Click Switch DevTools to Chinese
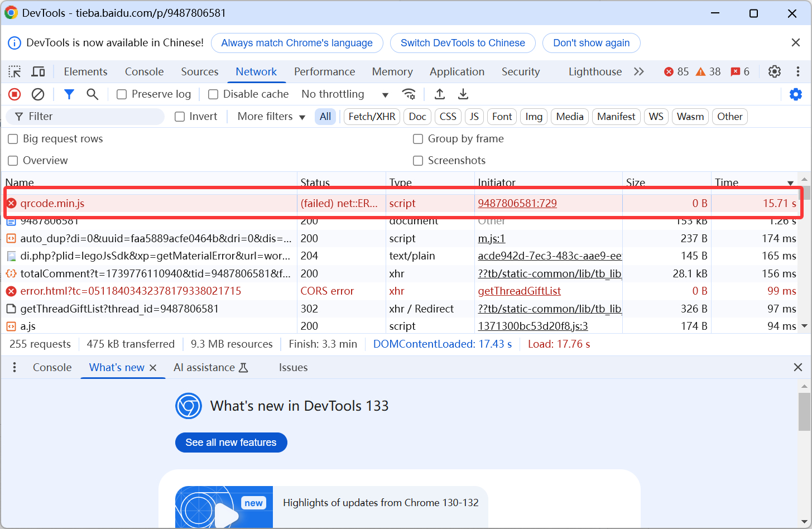 [463, 43]
